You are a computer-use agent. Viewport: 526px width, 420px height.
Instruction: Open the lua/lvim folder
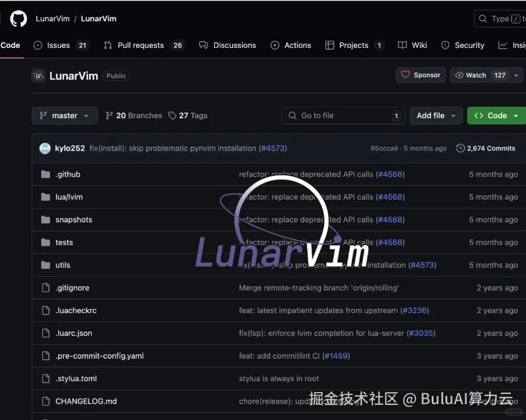point(69,197)
